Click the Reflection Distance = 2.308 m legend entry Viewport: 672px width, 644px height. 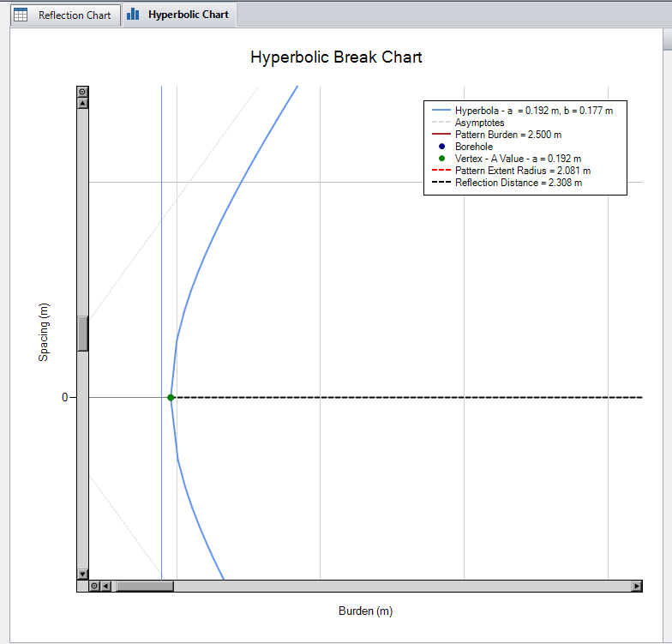coord(507,183)
